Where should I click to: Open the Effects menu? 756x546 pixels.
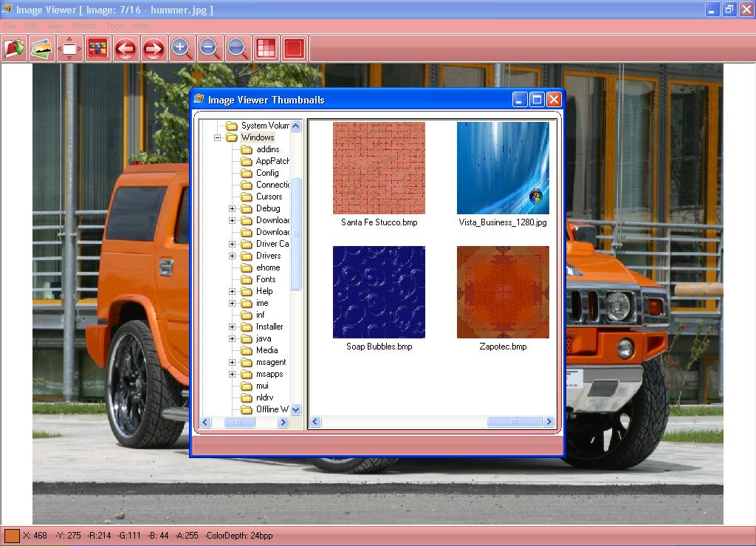tap(84, 26)
